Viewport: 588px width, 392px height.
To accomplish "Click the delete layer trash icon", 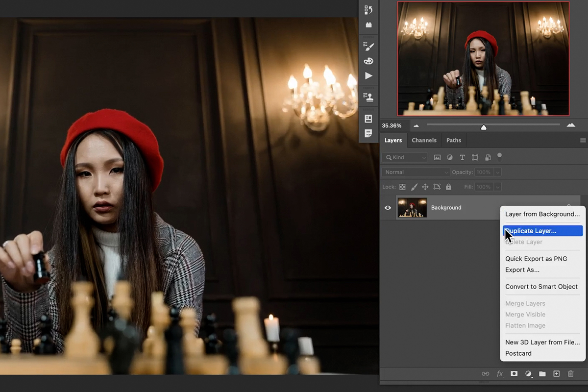I will [x=571, y=374].
